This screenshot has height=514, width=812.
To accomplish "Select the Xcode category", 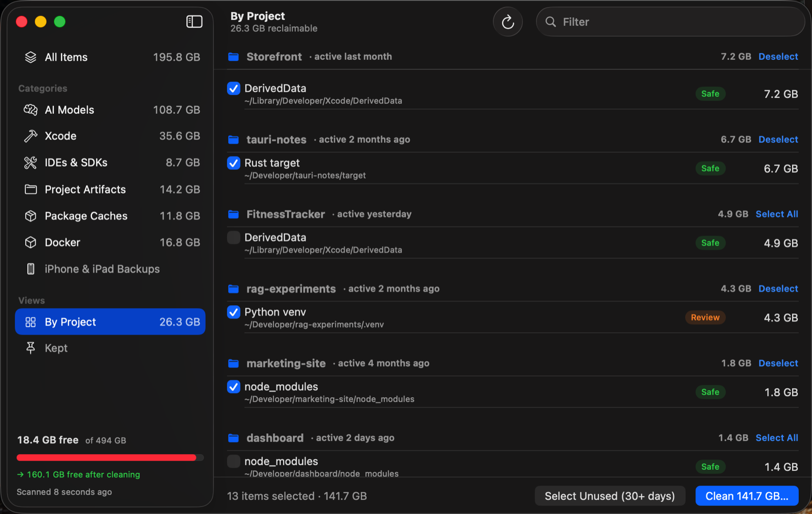I will (x=110, y=136).
